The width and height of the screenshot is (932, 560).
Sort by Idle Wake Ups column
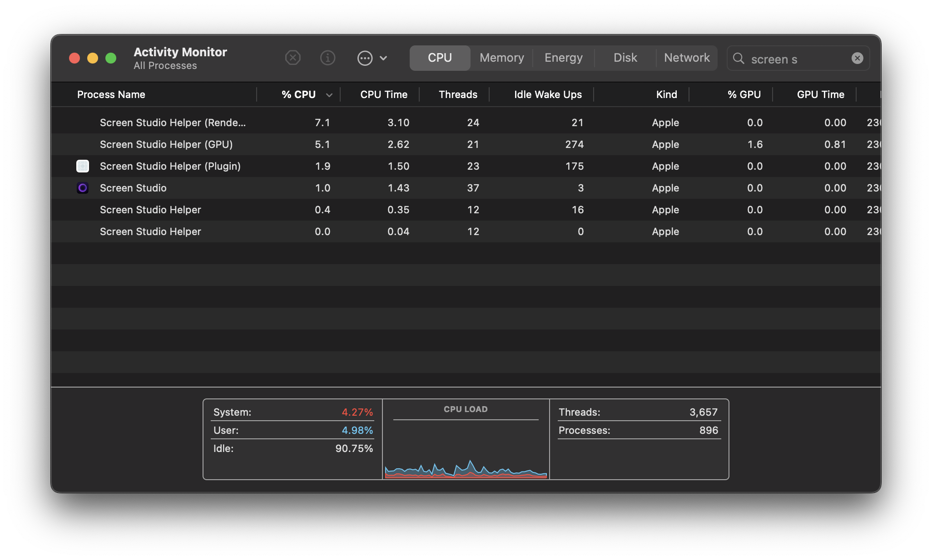[547, 94]
